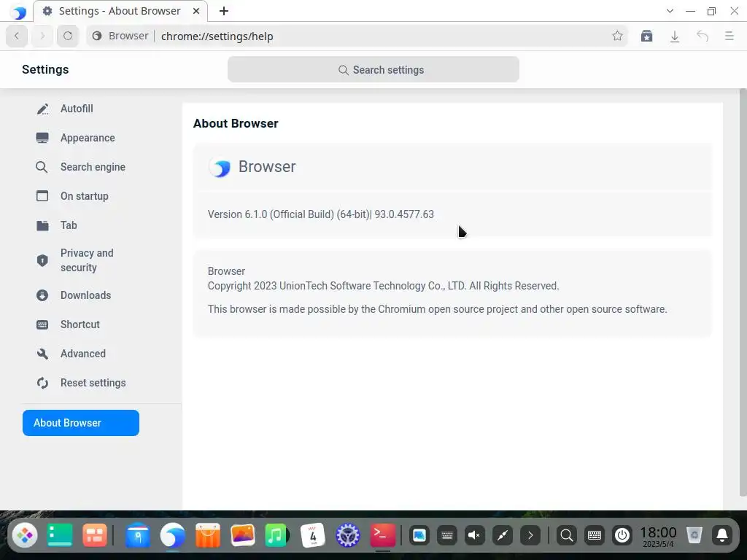Click the Autofill pencil icon
This screenshot has height=560, width=747.
pos(42,109)
